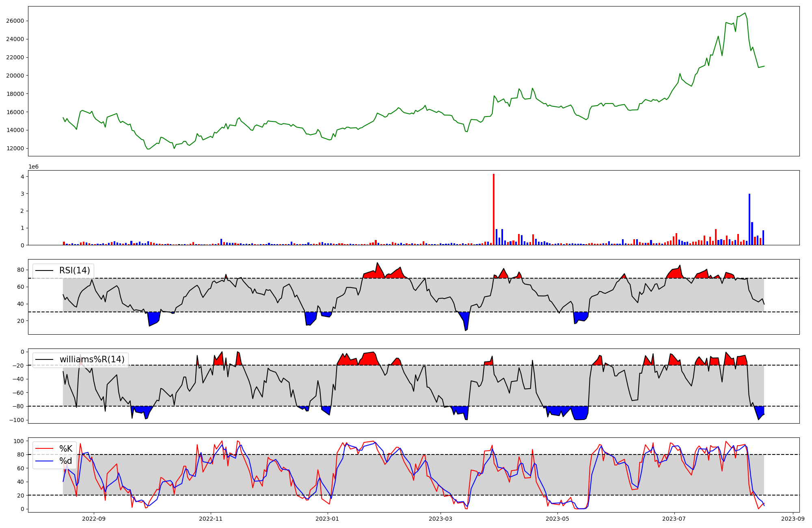Click the 1e6 volume scale label
The image size is (812, 528).
(33, 167)
